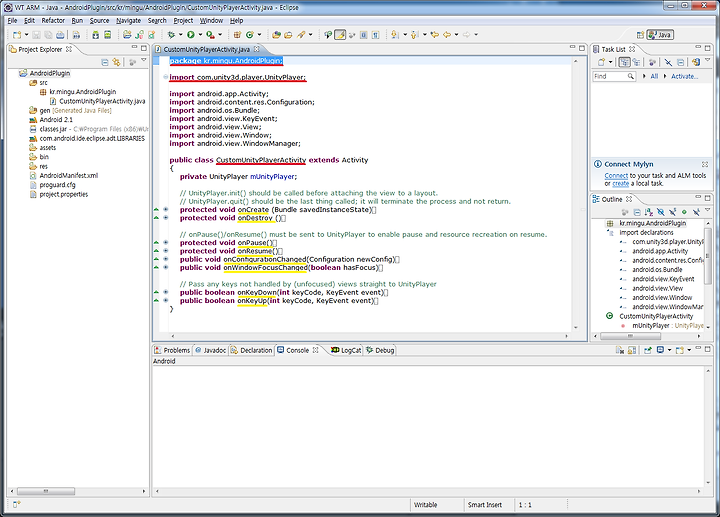Click the Connect link in Mylyn panel

[616, 175]
